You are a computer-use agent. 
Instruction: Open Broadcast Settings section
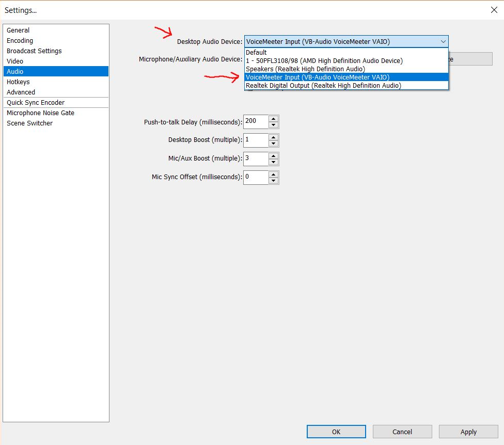[56, 51]
